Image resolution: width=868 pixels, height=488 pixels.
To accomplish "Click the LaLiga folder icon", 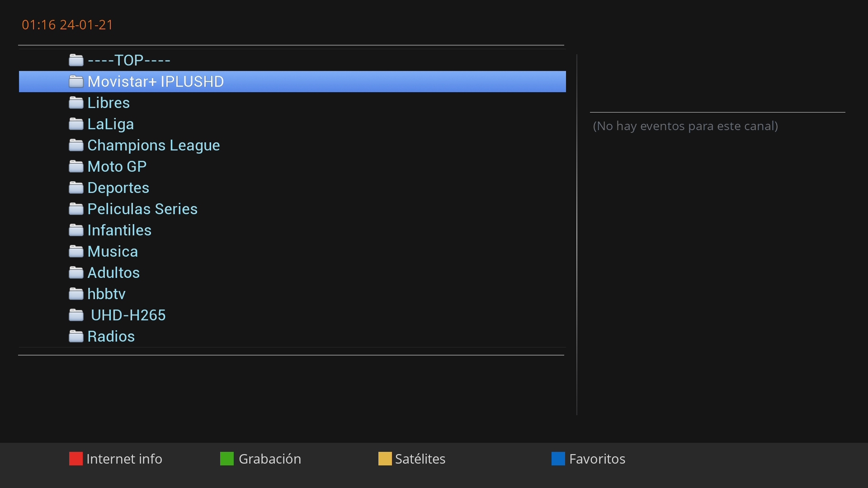I will coord(76,124).
